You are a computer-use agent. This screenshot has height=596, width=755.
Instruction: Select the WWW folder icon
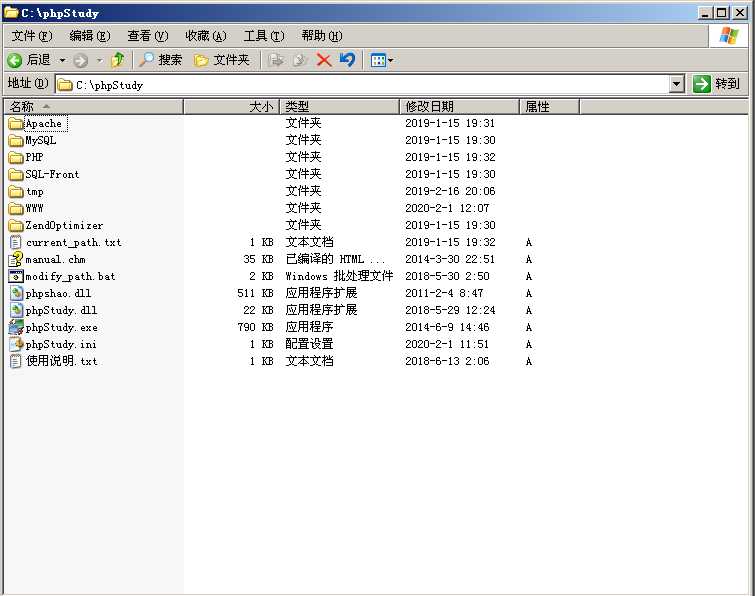16,208
